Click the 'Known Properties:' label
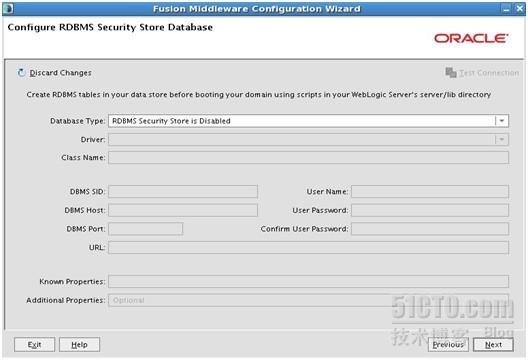 pyautogui.click(x=72, y=282)
